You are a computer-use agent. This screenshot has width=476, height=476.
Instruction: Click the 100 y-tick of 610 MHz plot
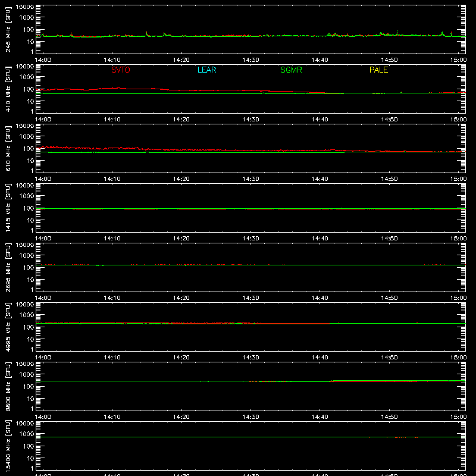coord(29,149)
